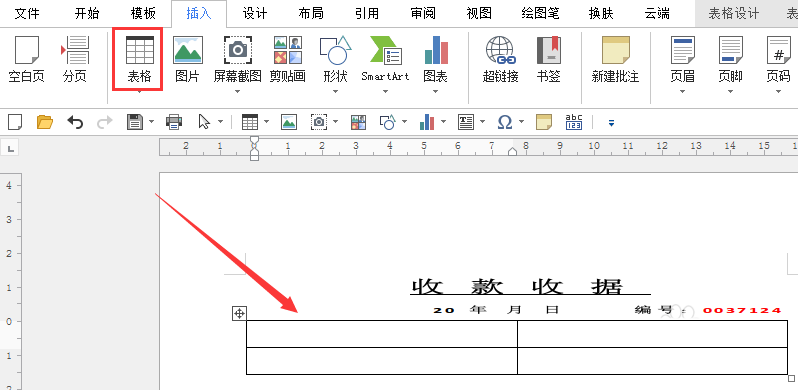
Task: Open the Omega symbol dropdown arrow
Action: coord(522,122)
